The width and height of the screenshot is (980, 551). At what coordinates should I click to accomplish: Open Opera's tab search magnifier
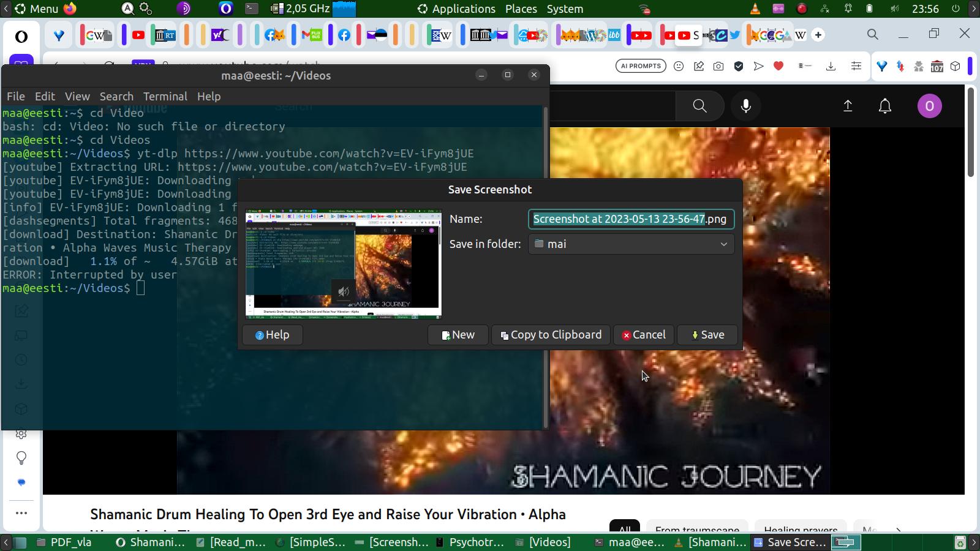pos(873,34)
